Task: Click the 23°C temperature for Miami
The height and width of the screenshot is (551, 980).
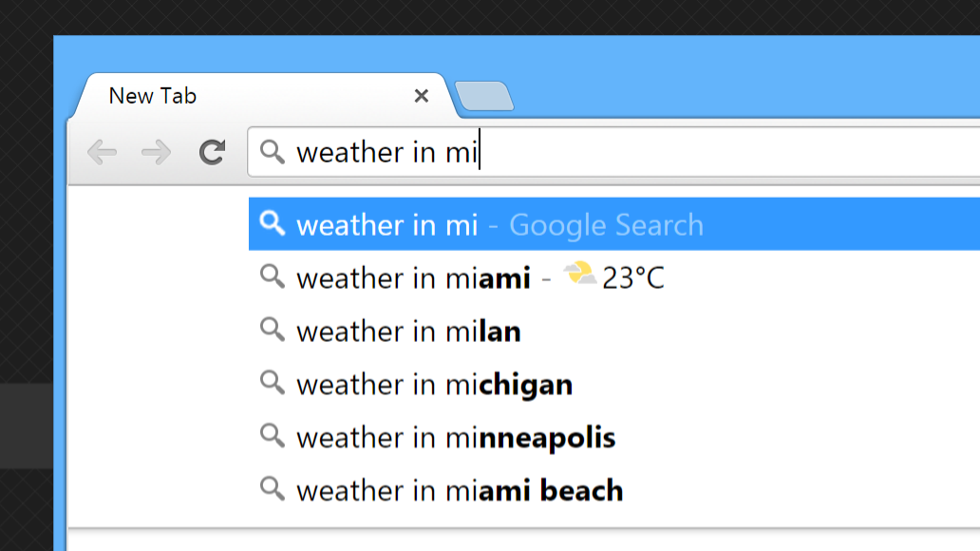Action: [633, 278]
